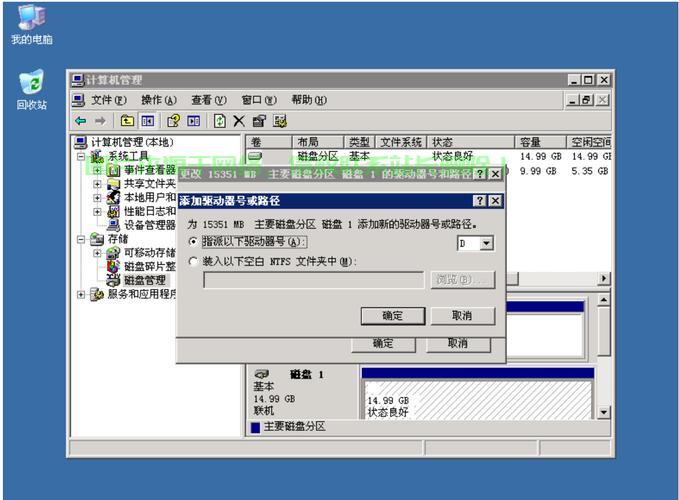Click the Help toolbar icon with question mark
This screenshot has width=679, height=500.
click(173, 121)
